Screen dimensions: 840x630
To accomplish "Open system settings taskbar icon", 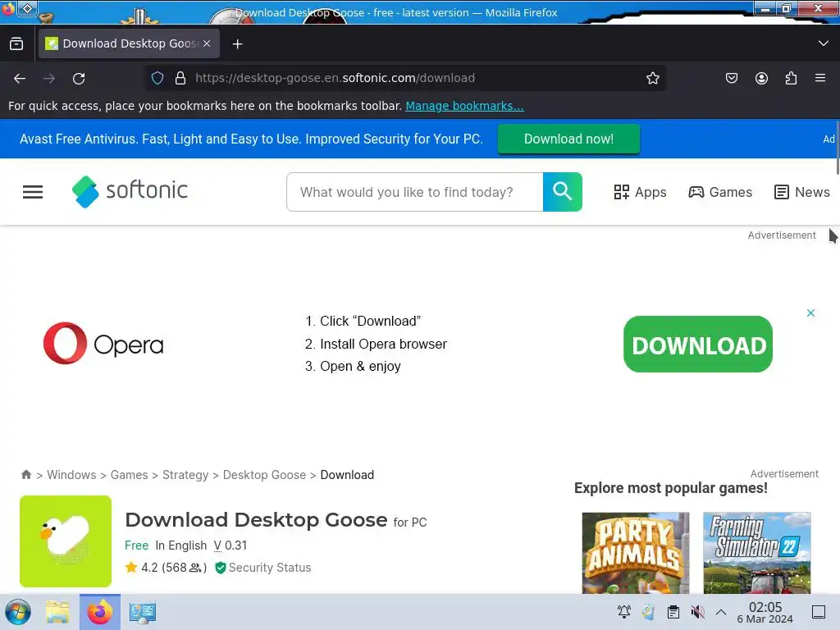I will click(143, 612).
